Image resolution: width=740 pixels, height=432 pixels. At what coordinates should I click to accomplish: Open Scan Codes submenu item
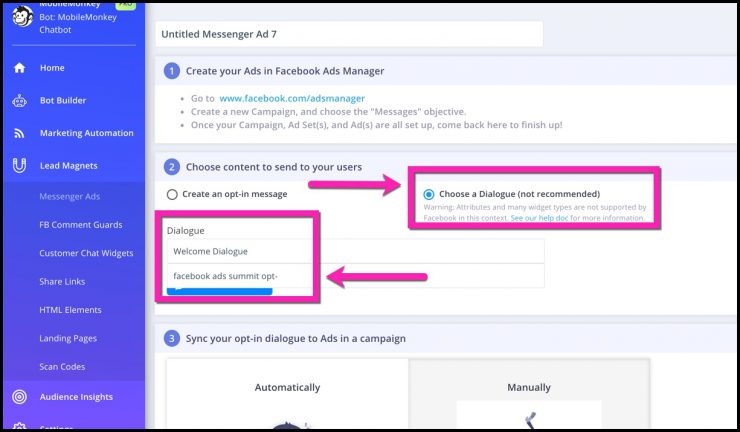(x=62, y=366)
